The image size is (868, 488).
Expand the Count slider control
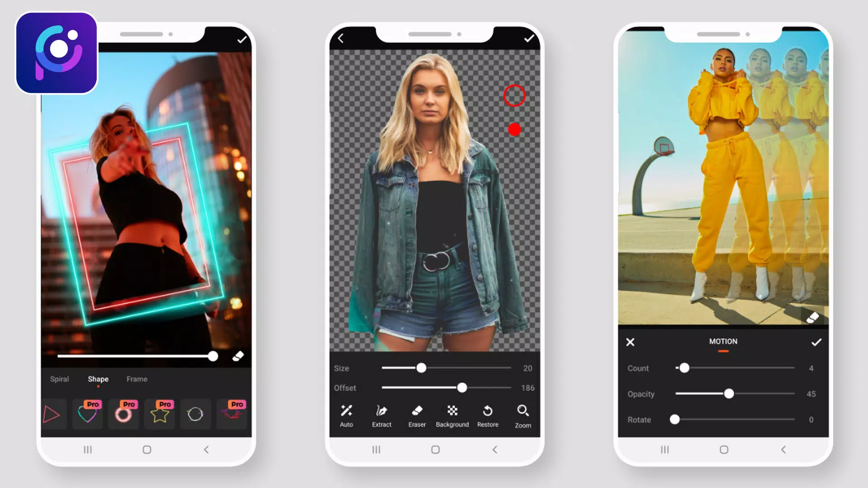684,368
